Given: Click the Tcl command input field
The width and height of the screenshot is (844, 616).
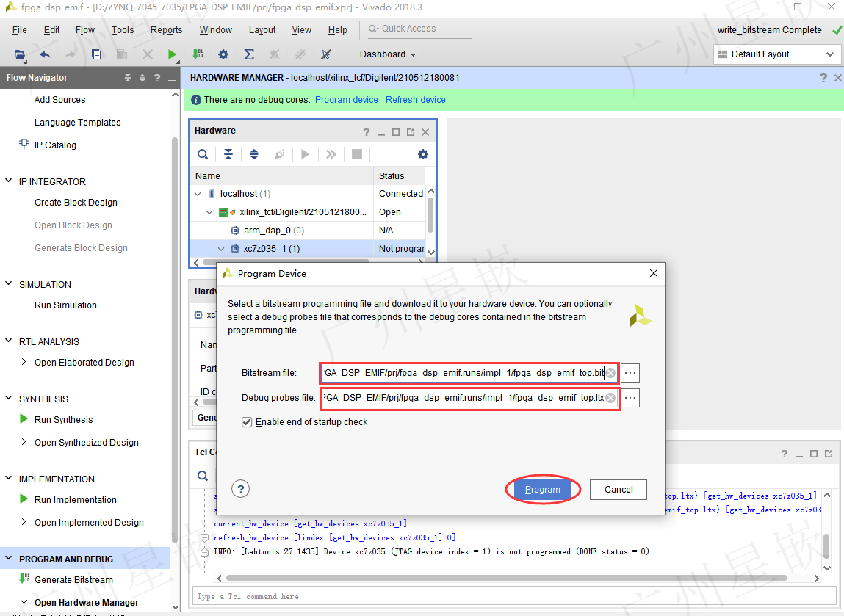Looking at the screenshot, I should click(514, 596).
